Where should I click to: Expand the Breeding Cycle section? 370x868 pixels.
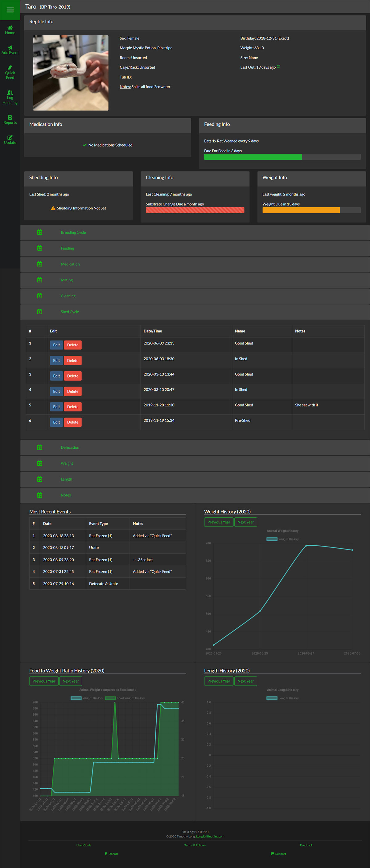pyautogui.click(x=73, y=232)
